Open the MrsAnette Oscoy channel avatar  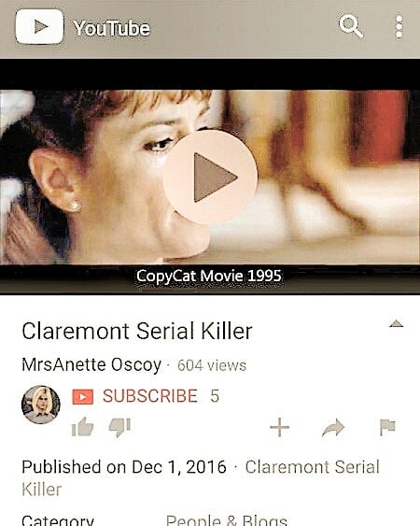(x=40, y=405)
